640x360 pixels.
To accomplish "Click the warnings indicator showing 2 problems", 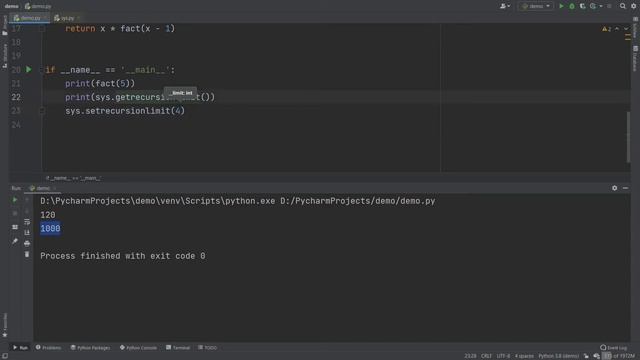I will [607, 29].
